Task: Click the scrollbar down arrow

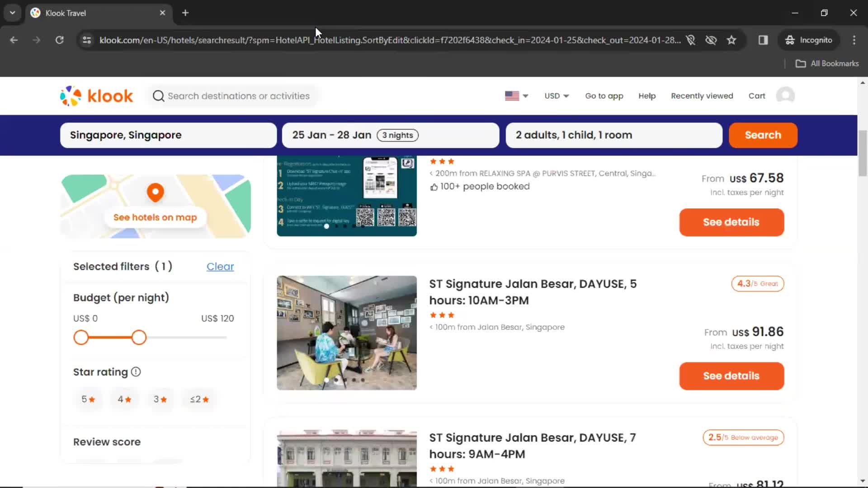Action: click(x=863, y=481)
